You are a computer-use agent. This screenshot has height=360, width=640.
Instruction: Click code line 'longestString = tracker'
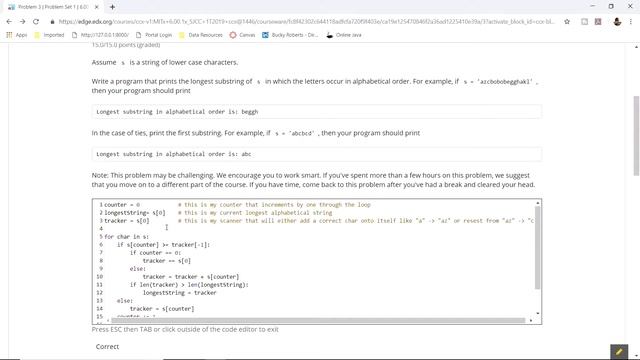click(x=180, y=293)
